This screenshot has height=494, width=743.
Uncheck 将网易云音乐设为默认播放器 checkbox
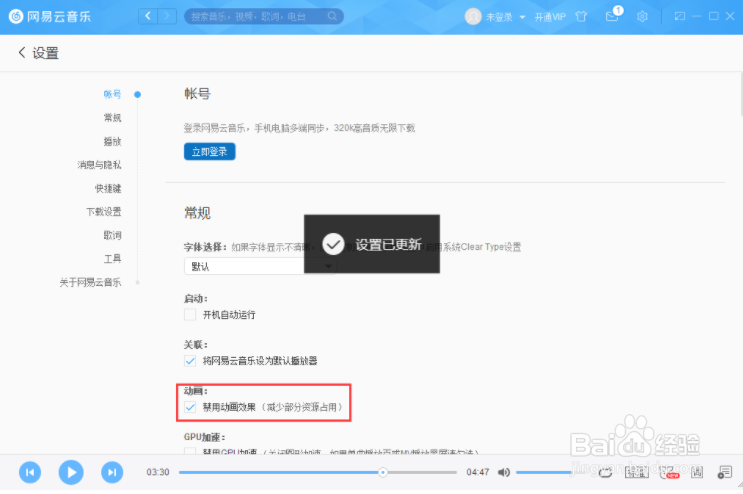pos(190,361)
